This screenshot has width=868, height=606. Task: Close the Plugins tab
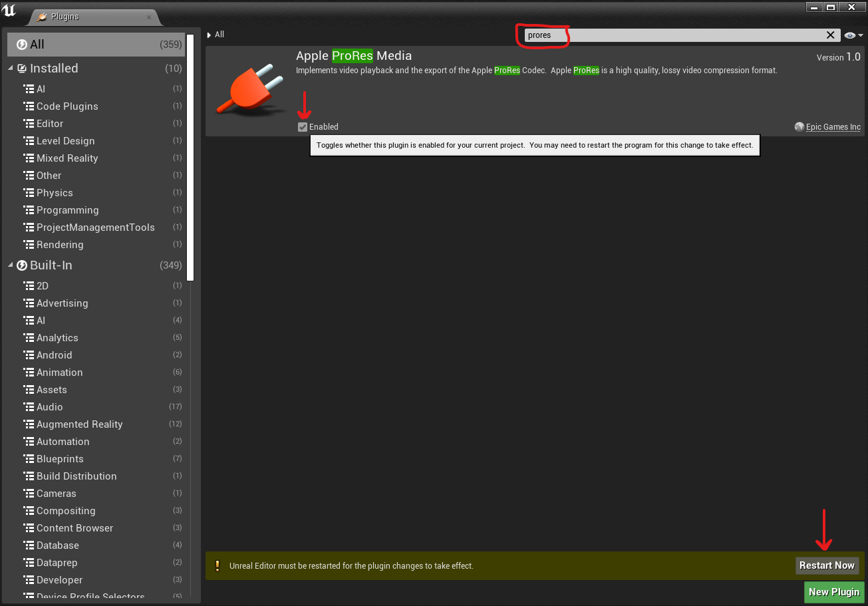click(x=149, y=17)
